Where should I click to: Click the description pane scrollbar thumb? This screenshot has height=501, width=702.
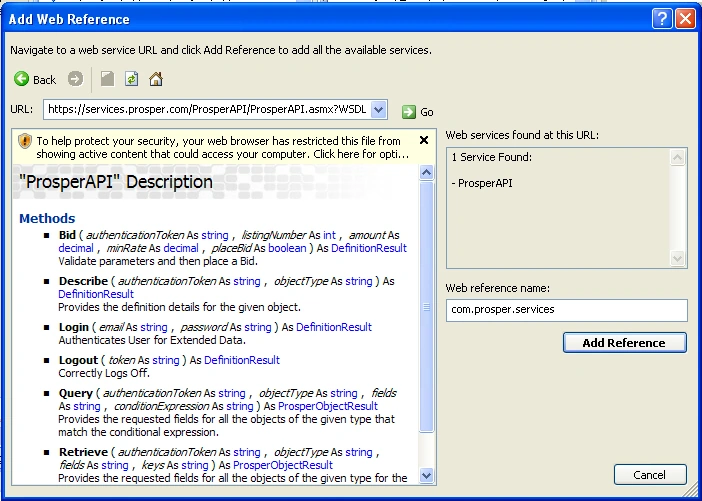[427, 307]
